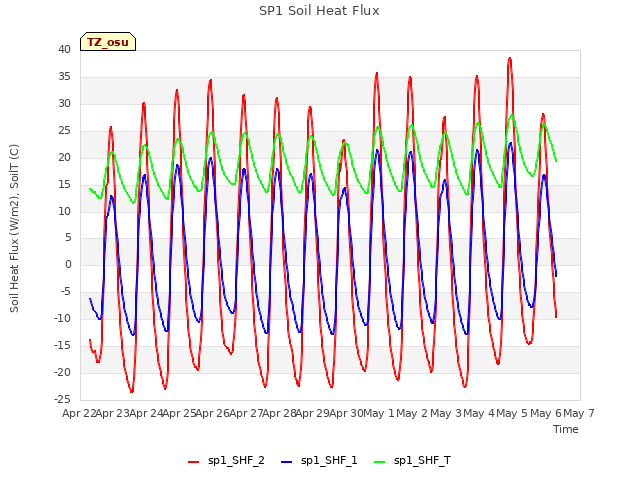Click blue sp1_SHF_1 legend color marker
Viewport: 640px width, 480px height.
[287, 462]
